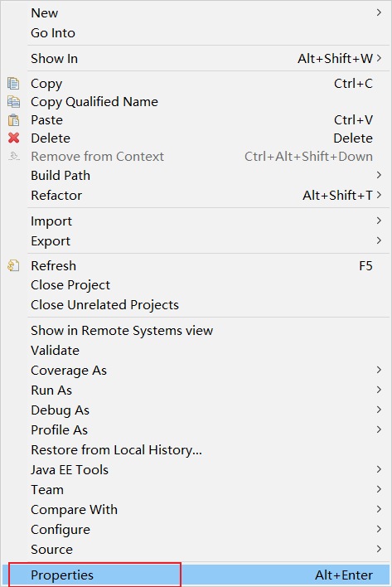Click the Copy icon
This screenshot has width=392, height=587.
(x=13, y=84)
